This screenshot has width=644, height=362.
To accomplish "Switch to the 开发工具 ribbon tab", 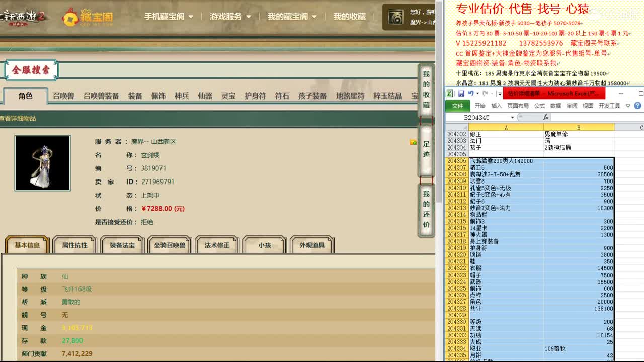I will 609,106.
